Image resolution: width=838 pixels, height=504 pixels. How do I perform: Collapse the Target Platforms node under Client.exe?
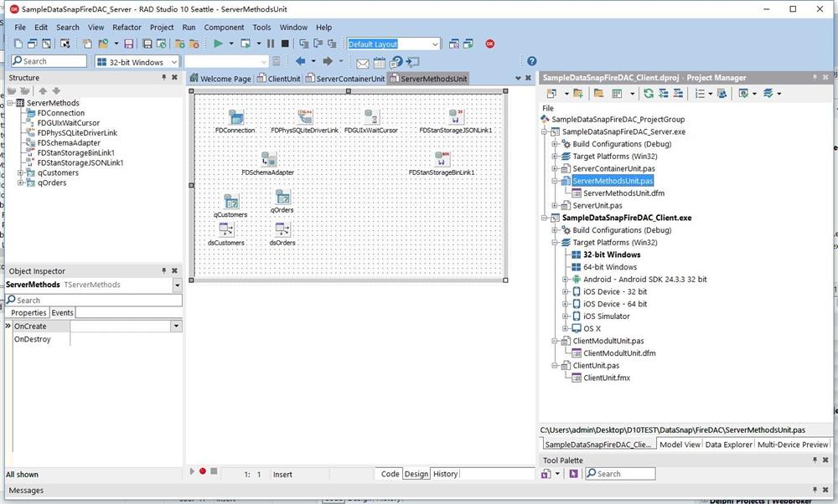point(555,243)
